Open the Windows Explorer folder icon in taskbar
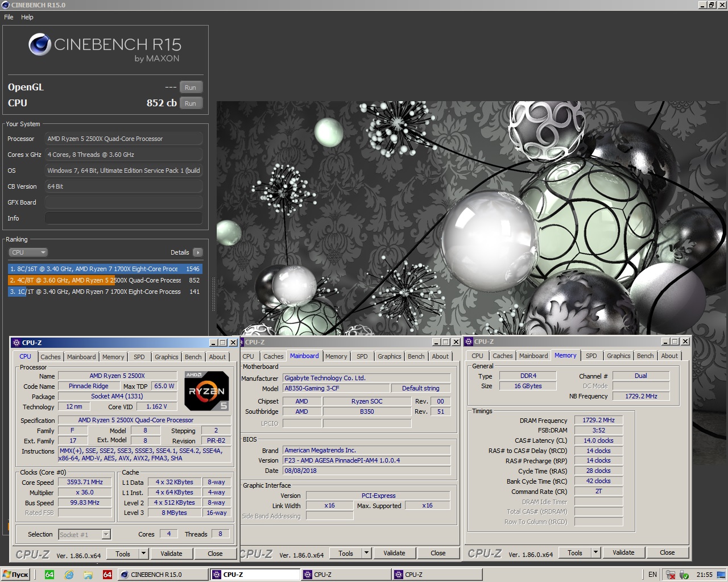The height and width of the screenshot is (582, 728). coord(88,575)
